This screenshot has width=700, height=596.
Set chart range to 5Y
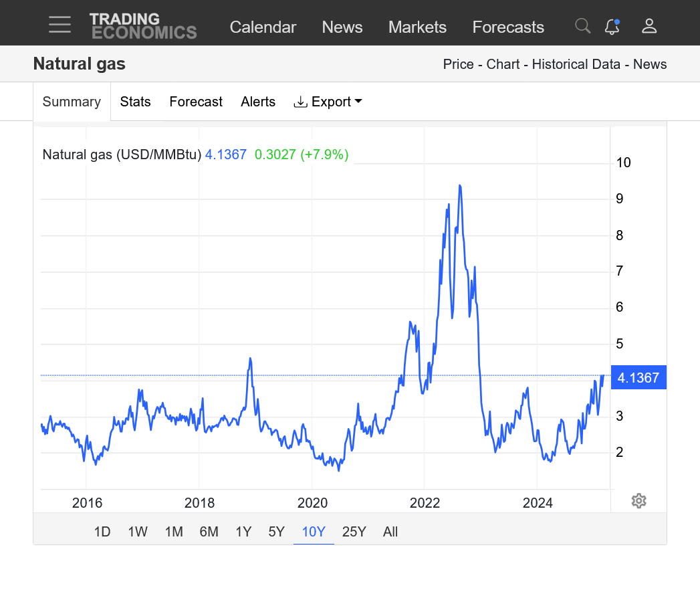click(x=276, y=532)
